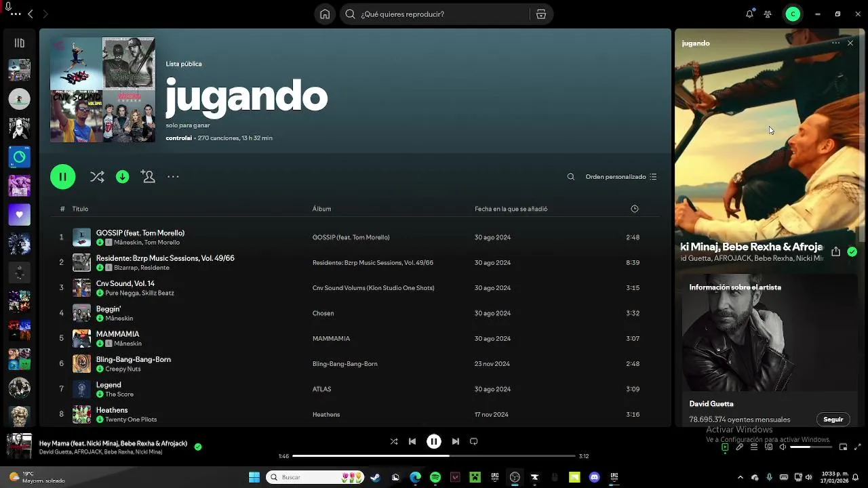
Task: Pause playback in the player bar
Action: click(x=434, y=441)
